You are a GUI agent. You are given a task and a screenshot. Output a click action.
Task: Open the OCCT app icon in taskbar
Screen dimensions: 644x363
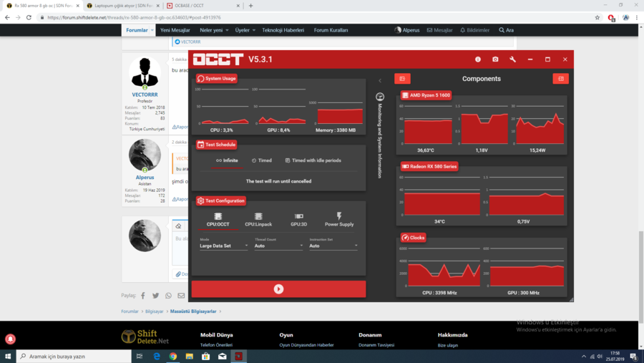238,357
